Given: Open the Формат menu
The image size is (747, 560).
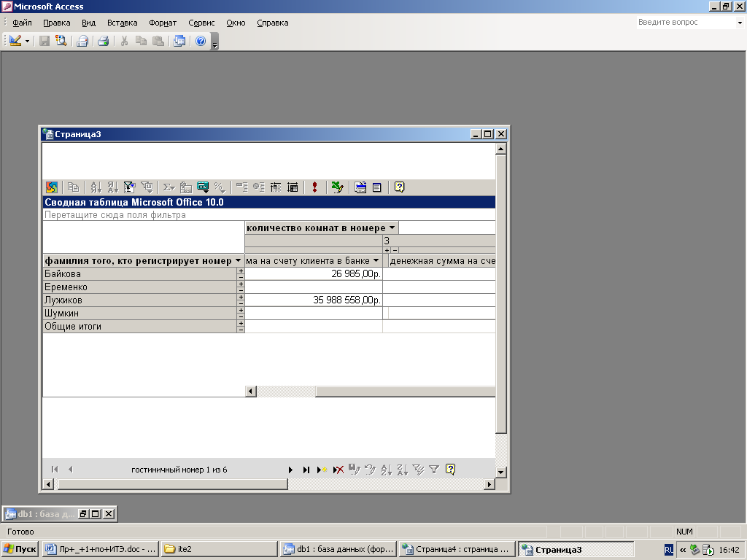Looking at the screenshot, I should [163, 23].
